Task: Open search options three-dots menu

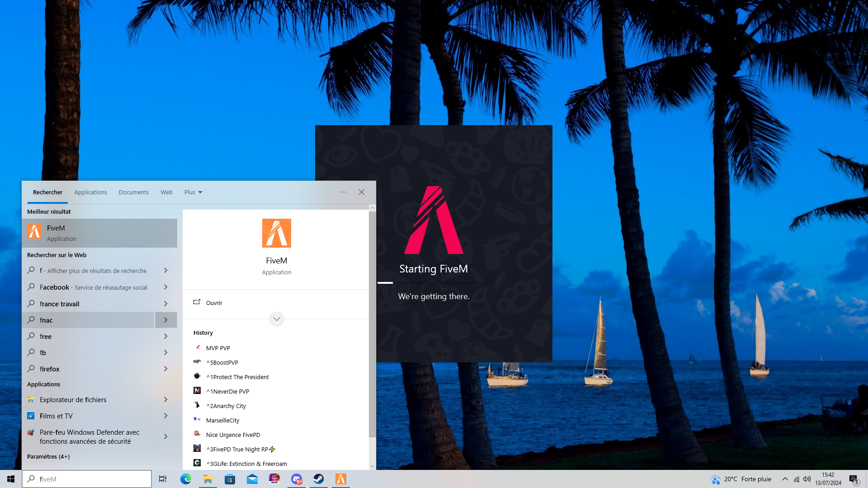Action: (343, 192)
